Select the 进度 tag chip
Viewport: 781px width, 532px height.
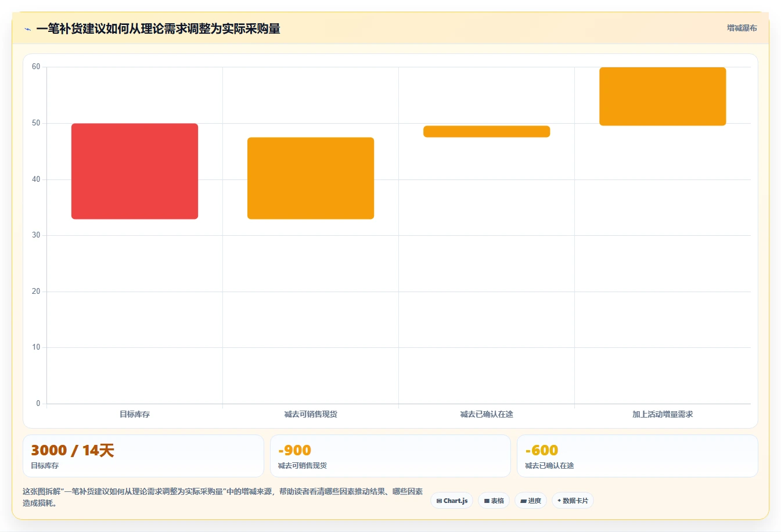pyautogui.click(x=531, y=501)
